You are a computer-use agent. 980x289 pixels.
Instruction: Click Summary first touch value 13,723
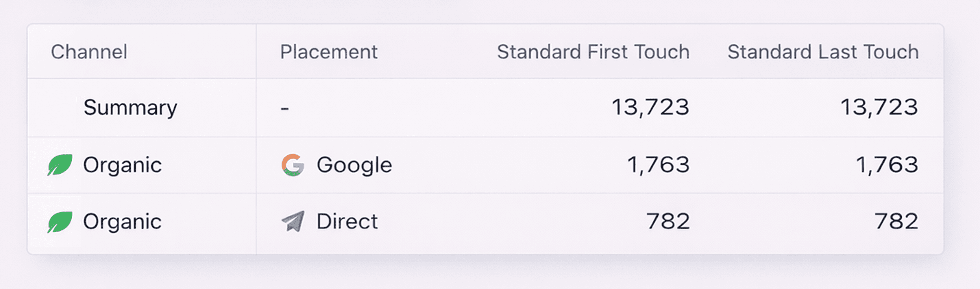pos(650,107)
